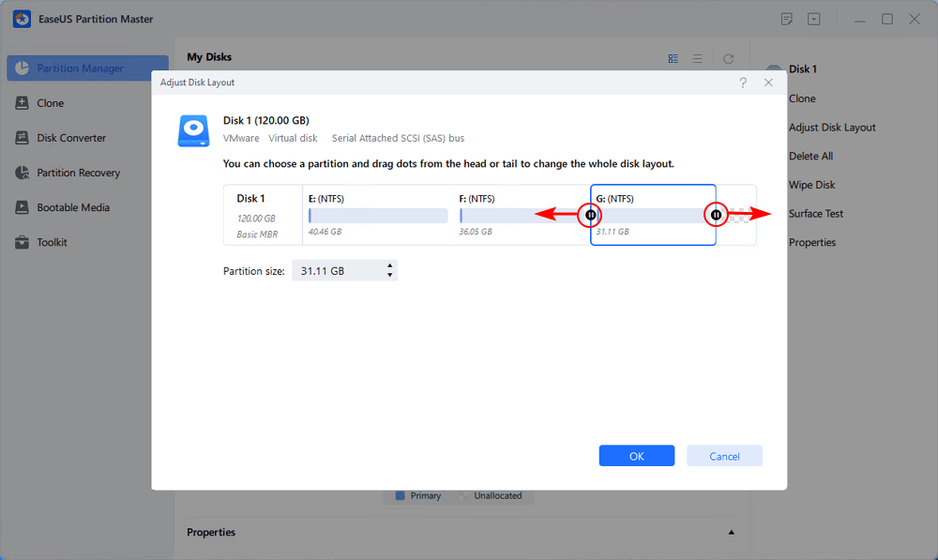Click the Bootable Media icon
The image size is (938, 560).
(23, 207)
